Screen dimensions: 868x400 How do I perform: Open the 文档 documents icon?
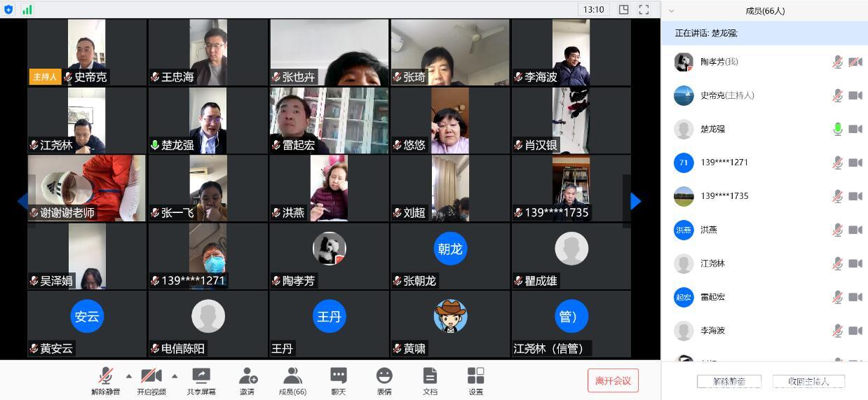(430, 376)
